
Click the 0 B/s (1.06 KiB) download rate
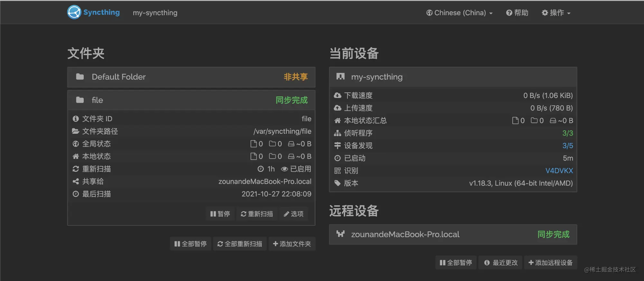[548, 95]
